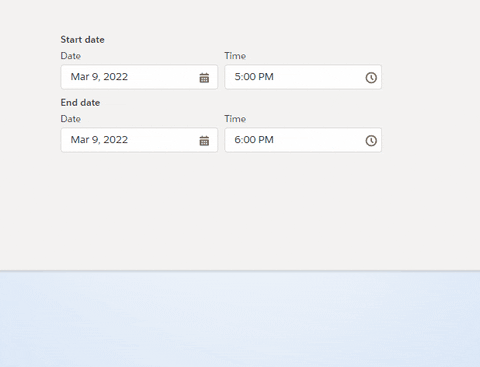Screen dimensions: 480x367
Task: Open the End date calendar picker icon
Action: tap(204, 141)
